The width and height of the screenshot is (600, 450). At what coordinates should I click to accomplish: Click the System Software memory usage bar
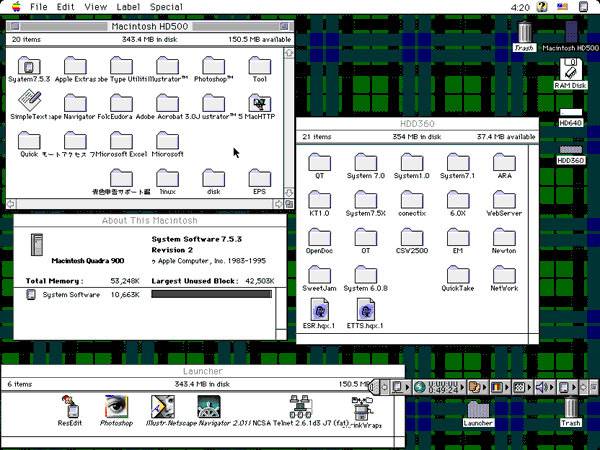tap(212, 294)
